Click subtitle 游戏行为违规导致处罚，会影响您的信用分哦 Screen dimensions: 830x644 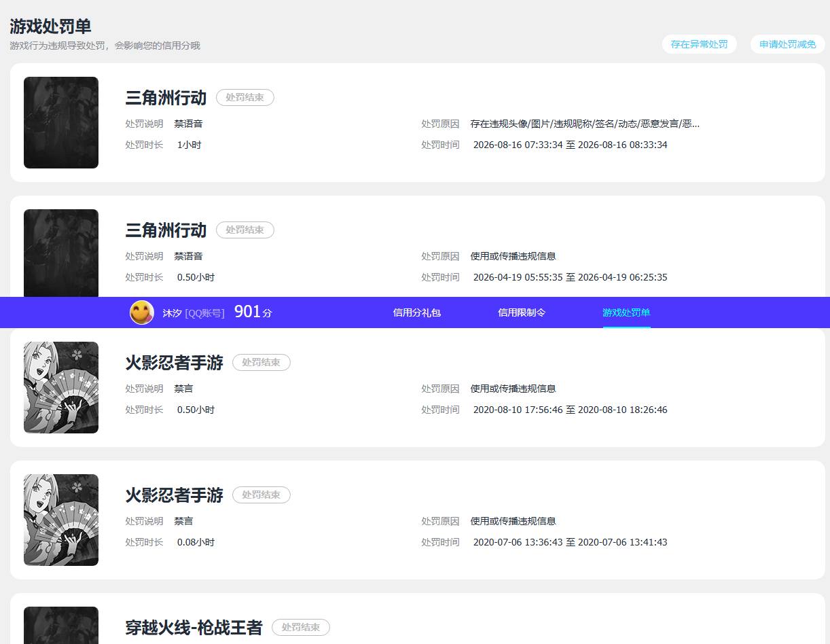point(105,46)
